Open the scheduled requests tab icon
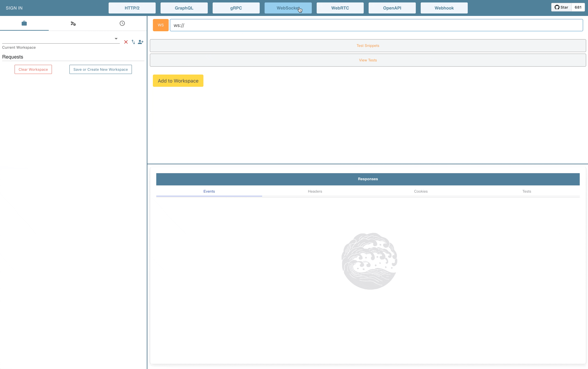The height and width of the screenshot is (369, 588). point(73,23)
